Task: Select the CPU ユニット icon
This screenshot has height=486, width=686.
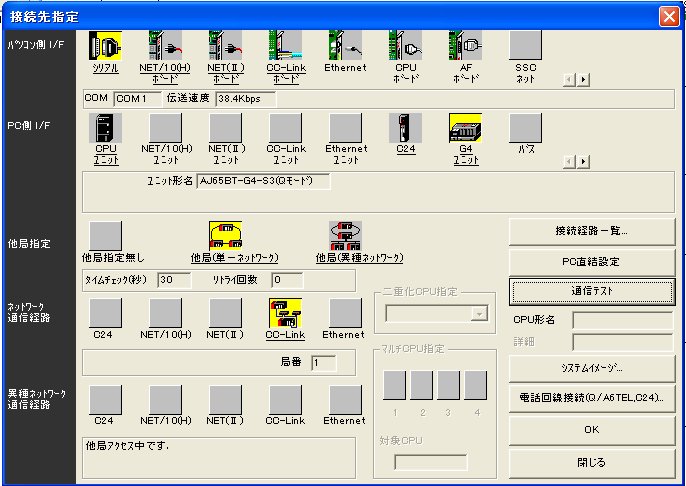Action: pos(105,128)
